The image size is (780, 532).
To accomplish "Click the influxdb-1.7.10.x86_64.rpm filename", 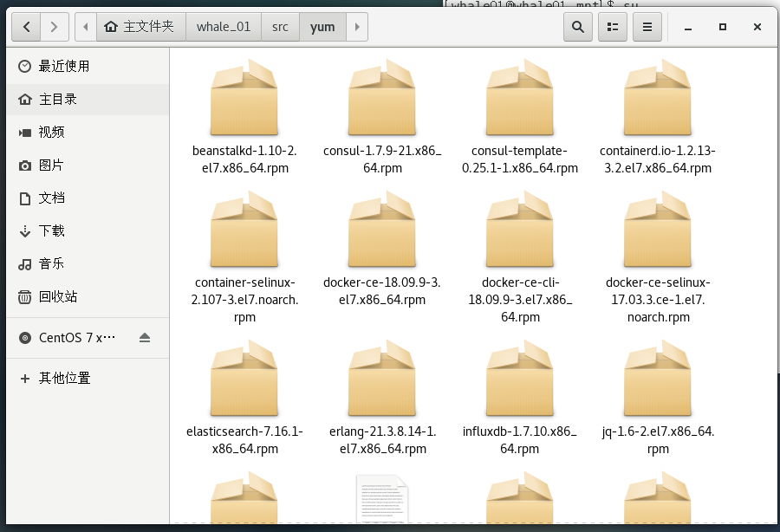I will click(x=520, y=440).
